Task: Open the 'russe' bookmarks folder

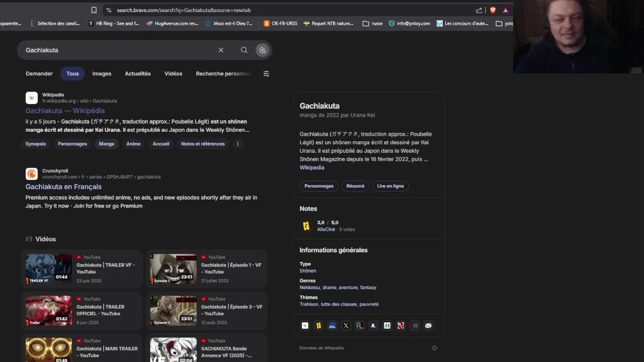Action: coord(373,23)
